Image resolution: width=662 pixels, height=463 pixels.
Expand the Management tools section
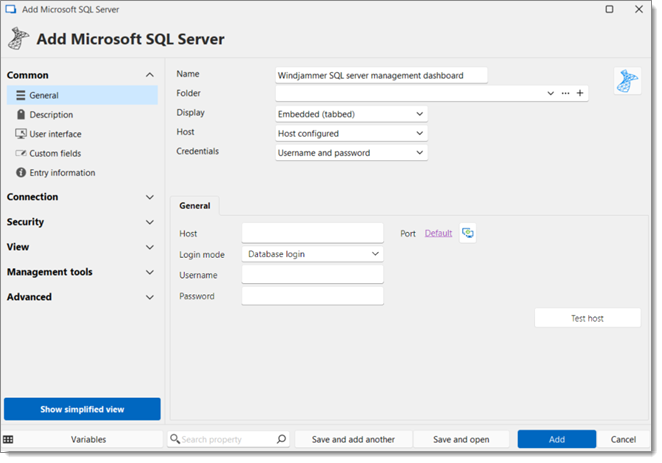coord(149,272)
